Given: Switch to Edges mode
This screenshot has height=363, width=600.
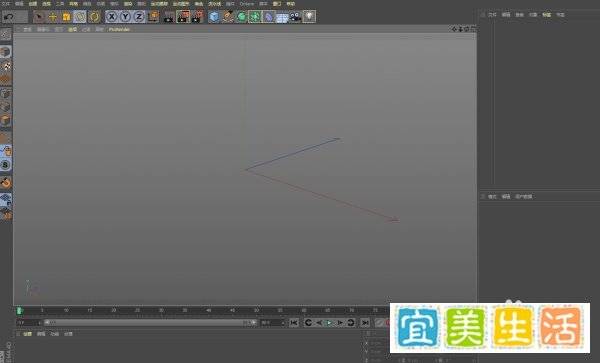Looking at the screenshot, I should click(x=6, y=107).
